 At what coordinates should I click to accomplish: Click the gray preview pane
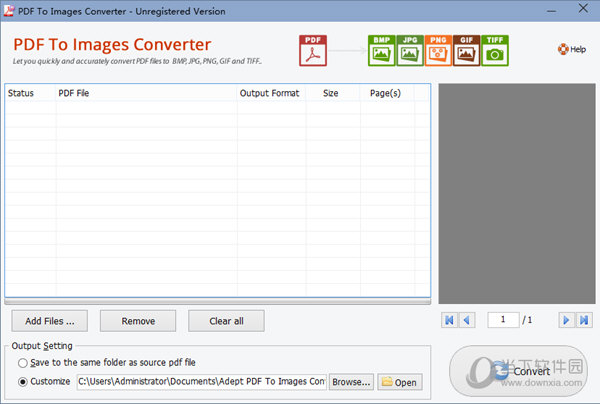tap(517, 194)
